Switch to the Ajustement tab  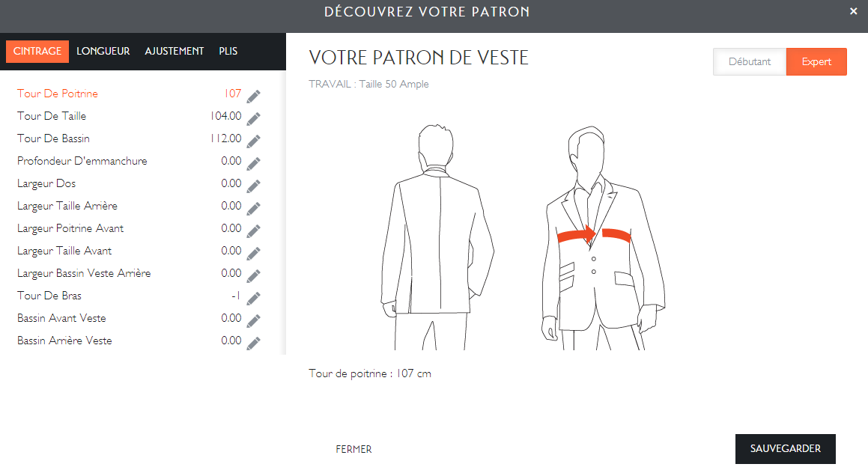[174, 52]
